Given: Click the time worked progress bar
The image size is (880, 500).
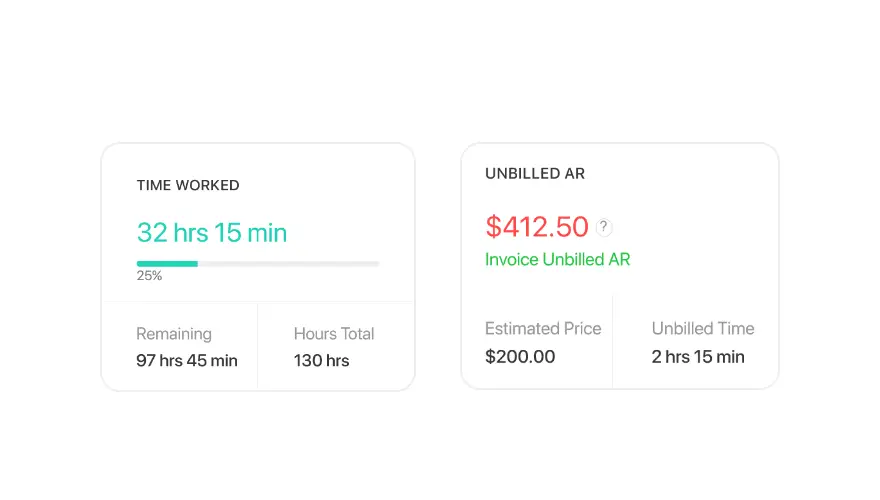Looking at the screenshot, I should [x=258, y=263].
